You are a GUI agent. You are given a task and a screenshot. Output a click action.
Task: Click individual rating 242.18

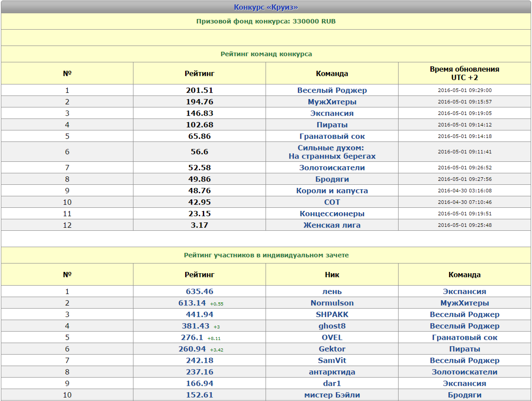pos(200,360)
